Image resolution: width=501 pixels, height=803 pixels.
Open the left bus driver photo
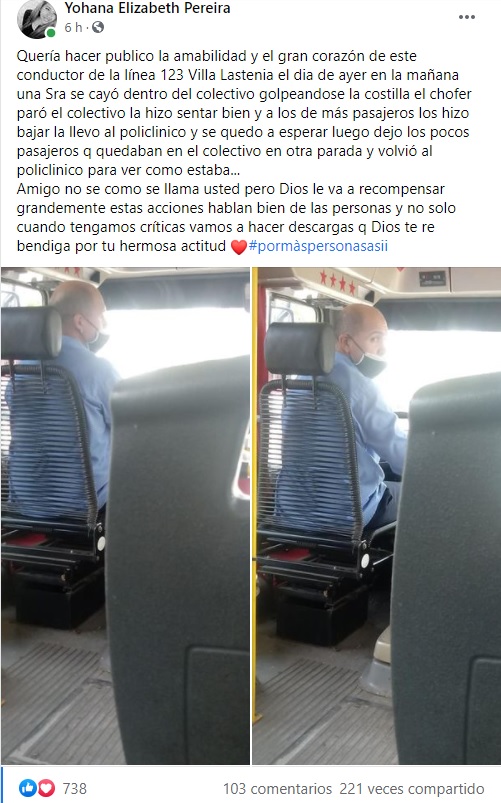pyautogui.click(x=126, y=516)
